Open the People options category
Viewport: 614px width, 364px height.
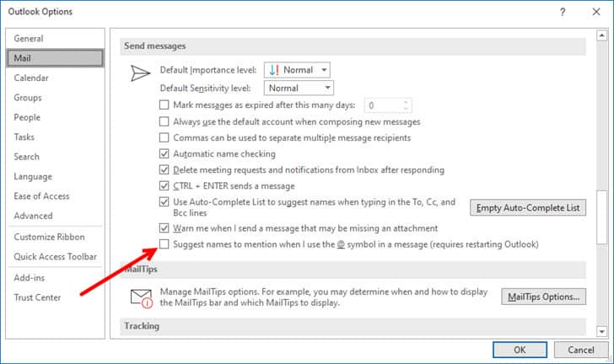coord(55,117)
